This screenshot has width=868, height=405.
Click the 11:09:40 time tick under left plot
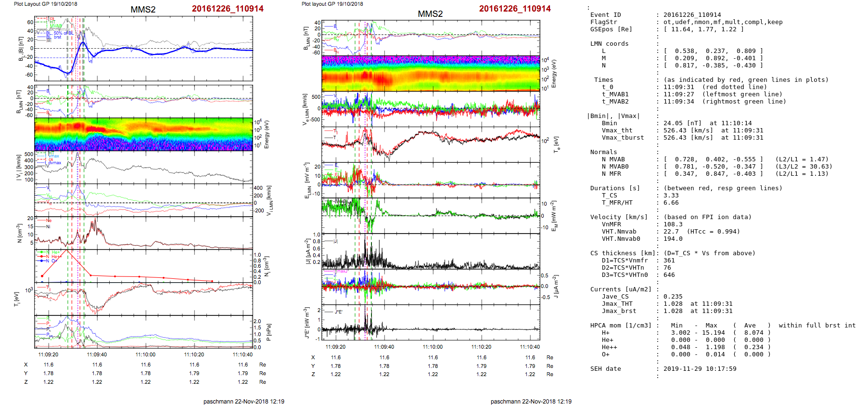pyautogui.click(x=97, y=354)
